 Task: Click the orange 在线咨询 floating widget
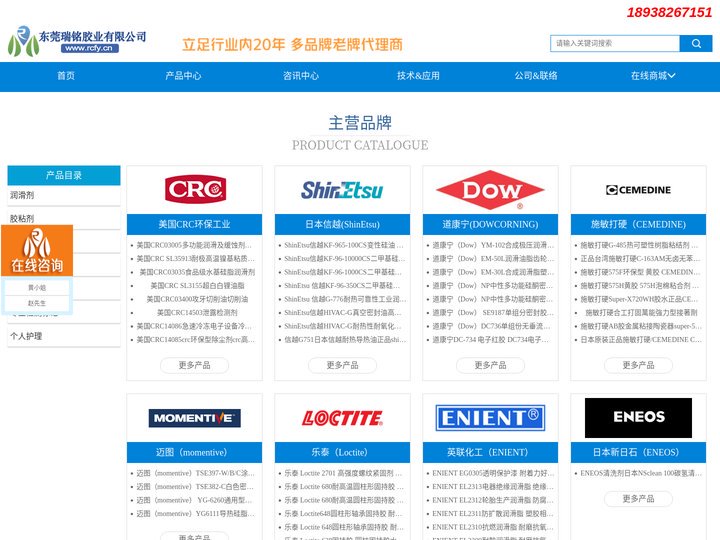coord(37,250)
